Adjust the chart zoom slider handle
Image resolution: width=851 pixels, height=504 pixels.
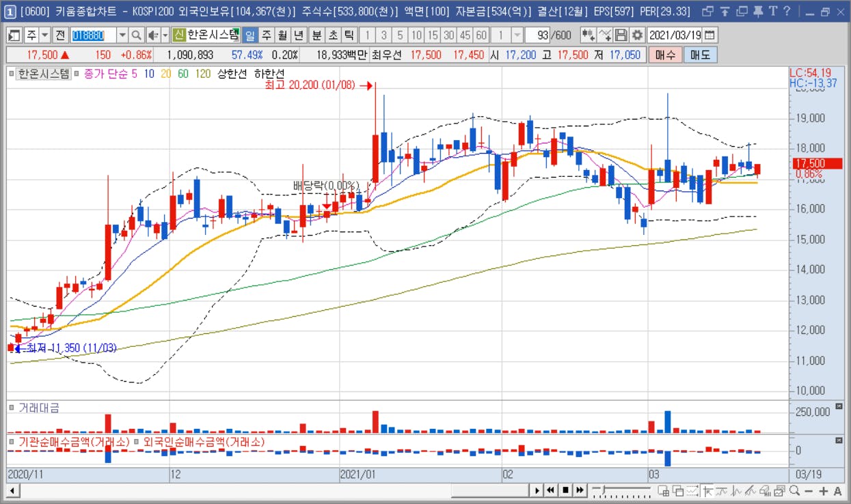point(603,490)
